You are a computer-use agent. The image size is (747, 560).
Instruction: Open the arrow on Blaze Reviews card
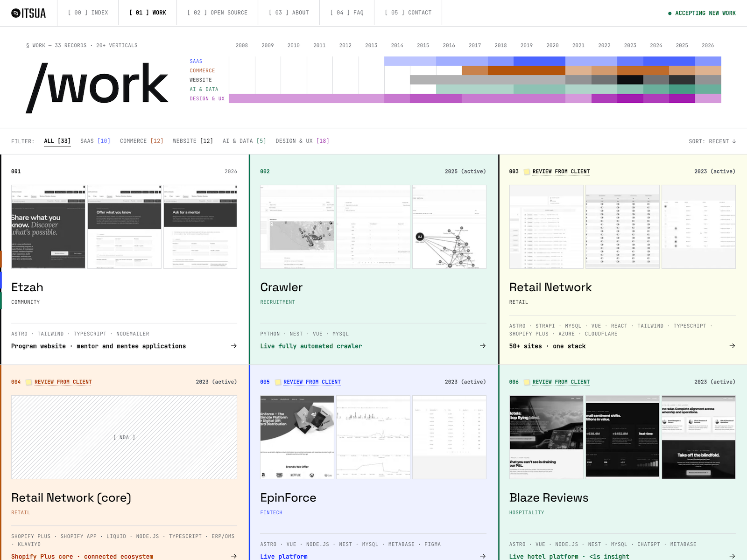[x=732, y=556]
